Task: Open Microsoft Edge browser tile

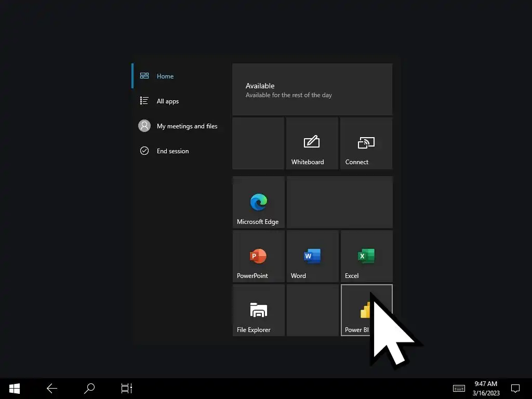Action: (x=259, y=202)
